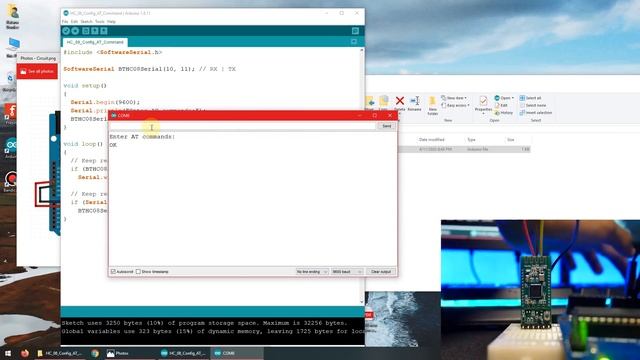Switch to COM6 serial monitor taskbar item
The height and width of the screenshot is (360, 640).
pyautogui.click(x=237, y=353)
